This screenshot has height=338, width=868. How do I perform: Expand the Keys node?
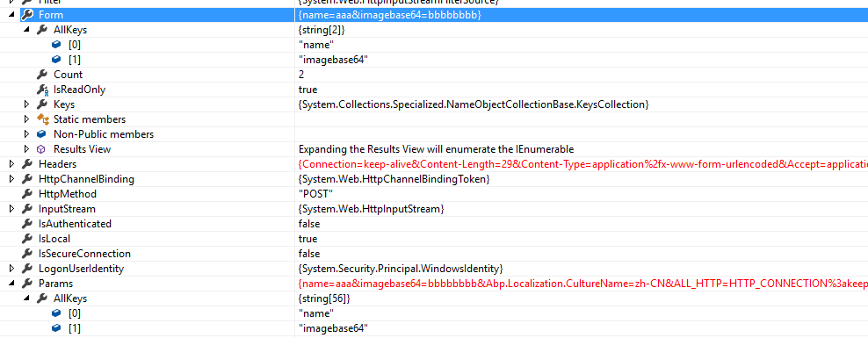(26, 104)
